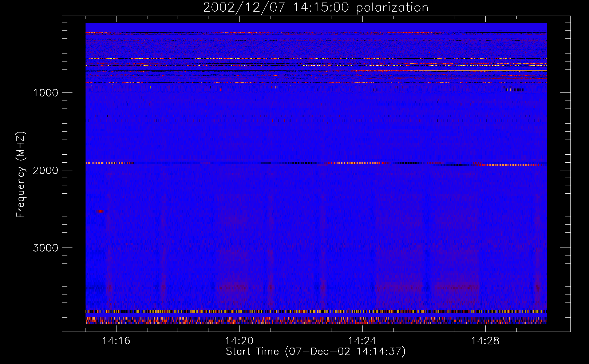Click the small red blob near 2500 MHz

coord(100,211)
